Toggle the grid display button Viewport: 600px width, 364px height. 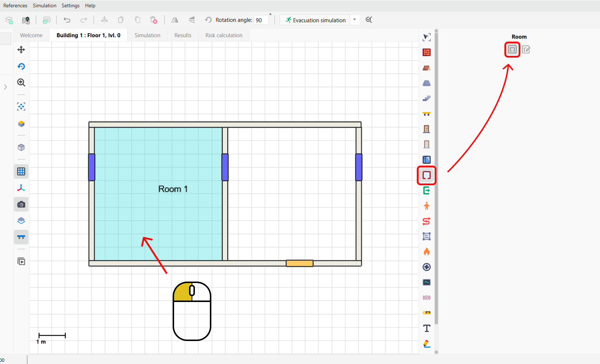pos(21,171)
